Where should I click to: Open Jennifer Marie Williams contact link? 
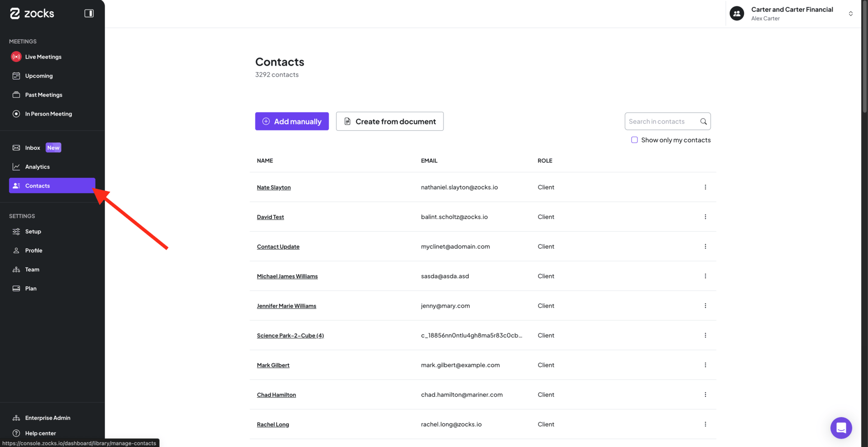(286, 306)
